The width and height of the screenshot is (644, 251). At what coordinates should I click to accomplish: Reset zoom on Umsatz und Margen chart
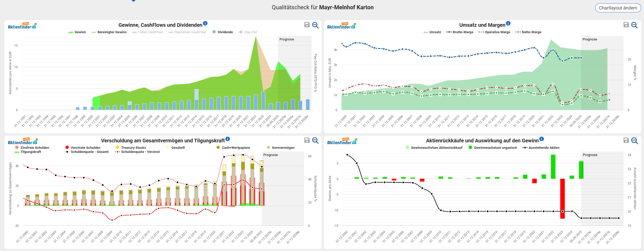click(x=634, y=25)
